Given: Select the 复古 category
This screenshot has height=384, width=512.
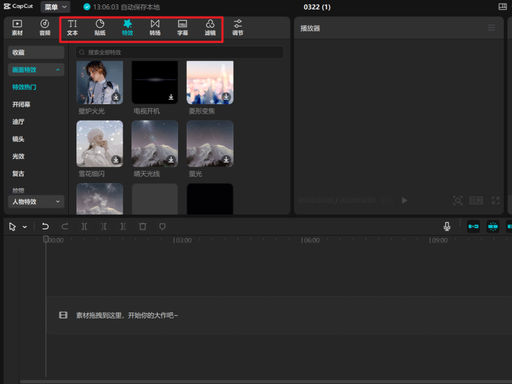Looking at the screenshot, I should click(x=18, y=174).
